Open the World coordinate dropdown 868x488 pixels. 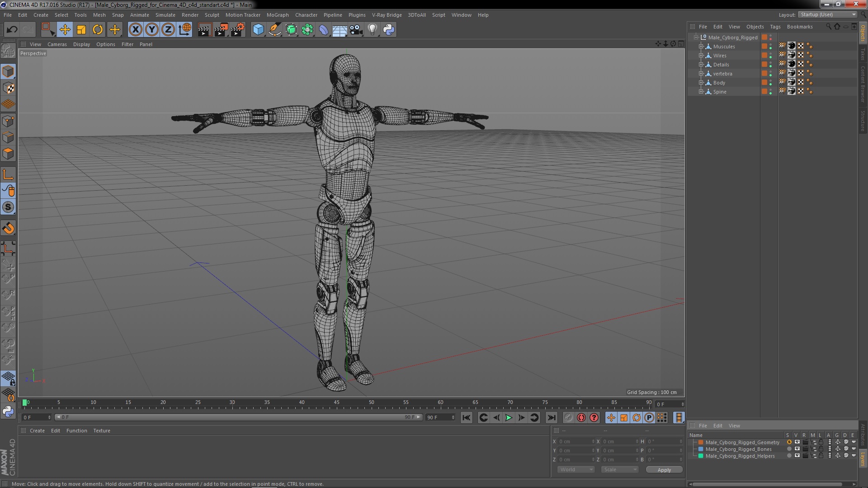coord(576,469)
